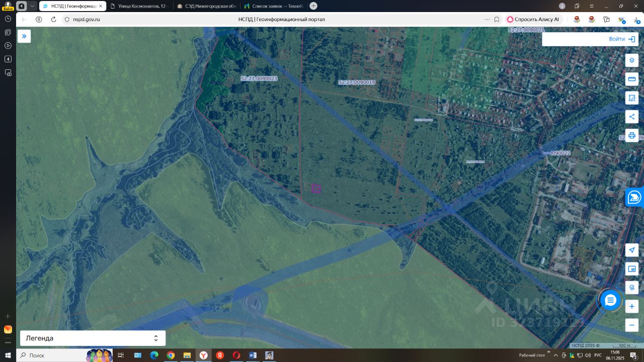Open volume control in system tray

[588, 355]
